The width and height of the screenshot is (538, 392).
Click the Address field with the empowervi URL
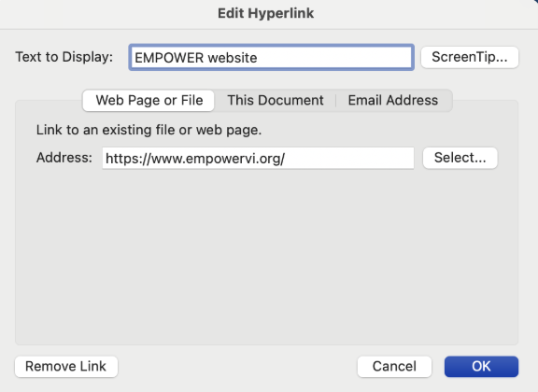tap(258, 158)
